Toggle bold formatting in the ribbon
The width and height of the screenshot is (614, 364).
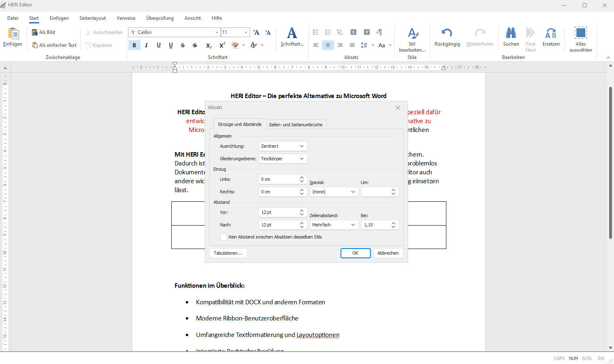pos(135,45)
